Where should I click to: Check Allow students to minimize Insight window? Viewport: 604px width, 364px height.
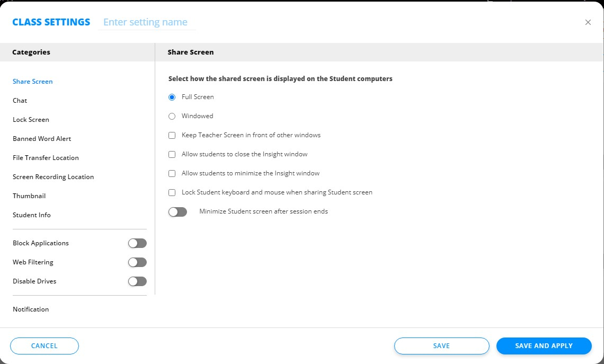[x=172, y=174]
